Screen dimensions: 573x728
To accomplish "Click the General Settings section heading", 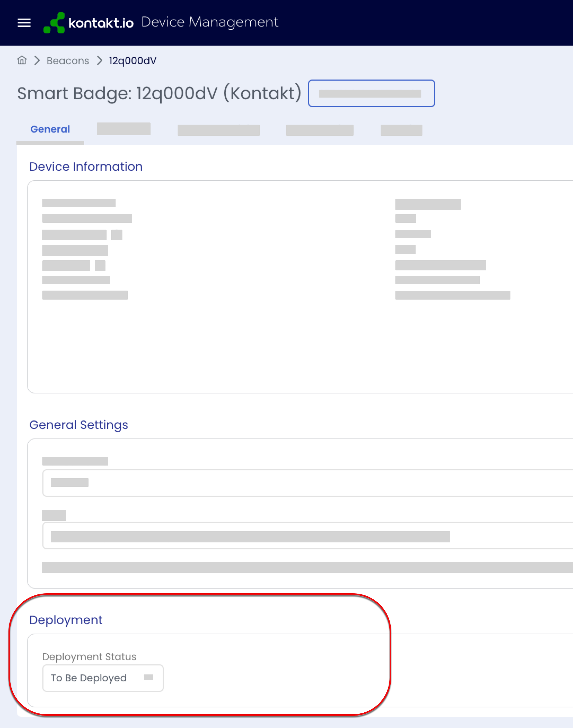I will 79,425.
